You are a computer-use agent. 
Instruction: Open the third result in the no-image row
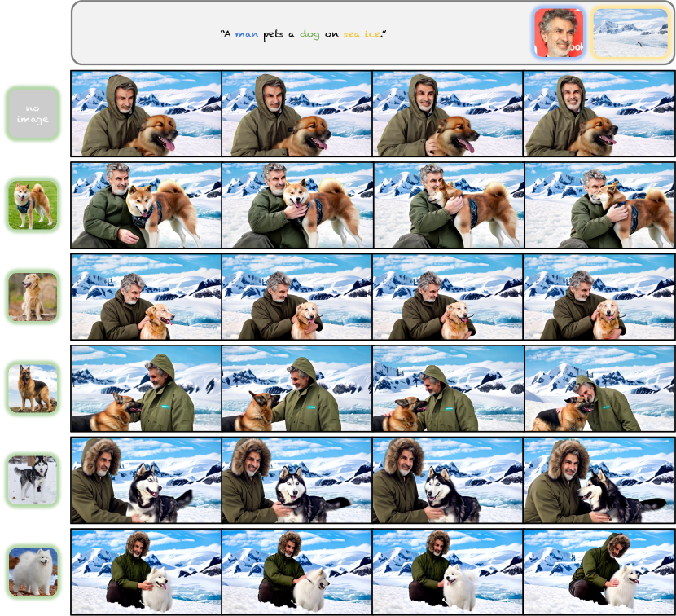[x=447, y=113]
